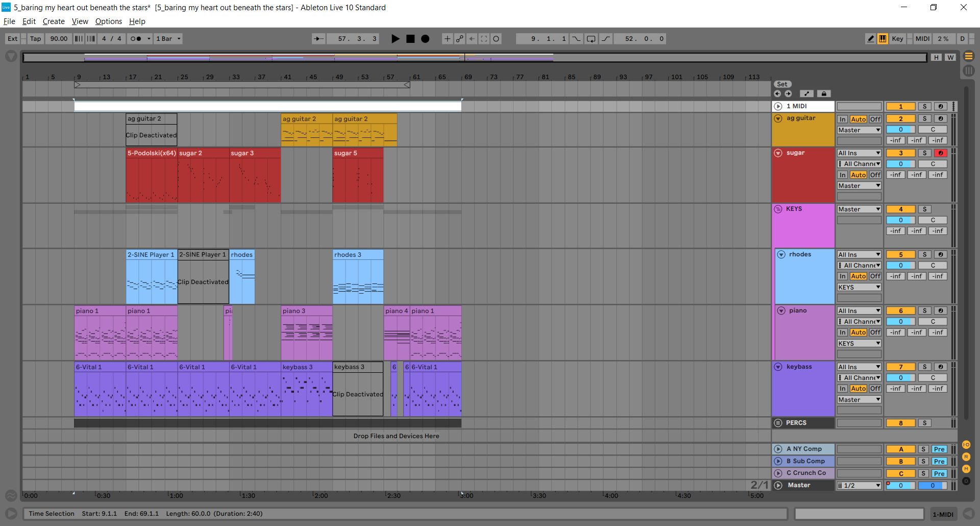980x526 pixels.
Task: Toggle MIDI Map Mode
Action: pos(922,39)
